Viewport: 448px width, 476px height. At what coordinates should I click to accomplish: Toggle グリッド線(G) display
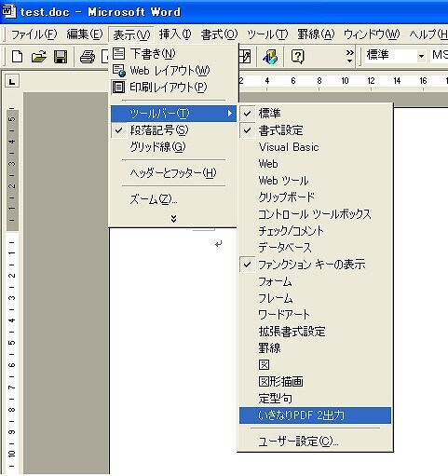click(173, 147)
